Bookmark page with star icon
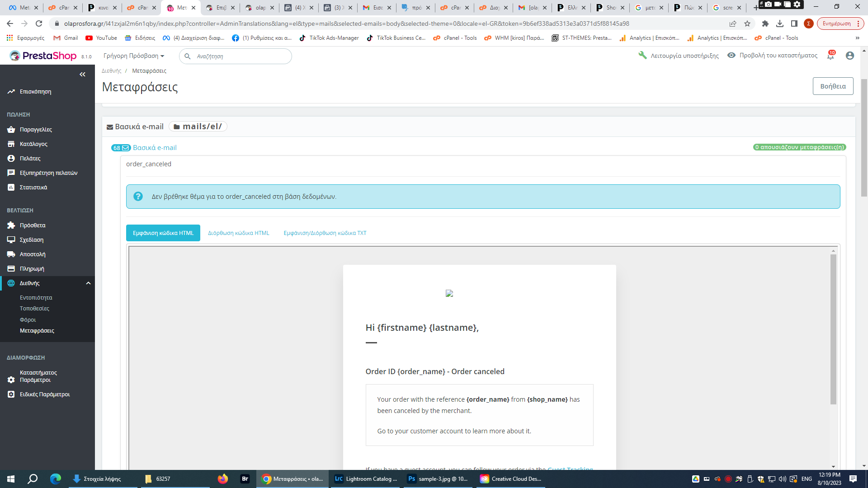Viewport: 868px width, 488px height. coord(747,23)
